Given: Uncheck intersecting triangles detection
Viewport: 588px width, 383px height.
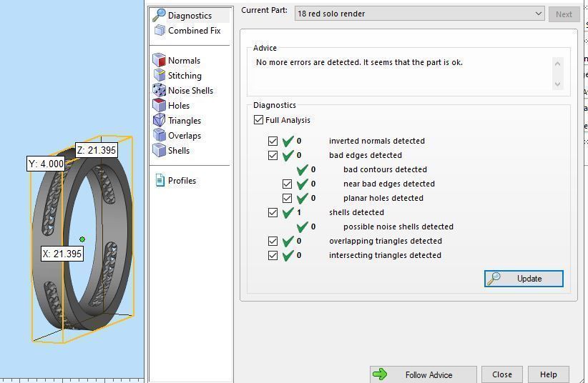Looking at the screenshot, I should pyautogui.click(x=273, y=255).
